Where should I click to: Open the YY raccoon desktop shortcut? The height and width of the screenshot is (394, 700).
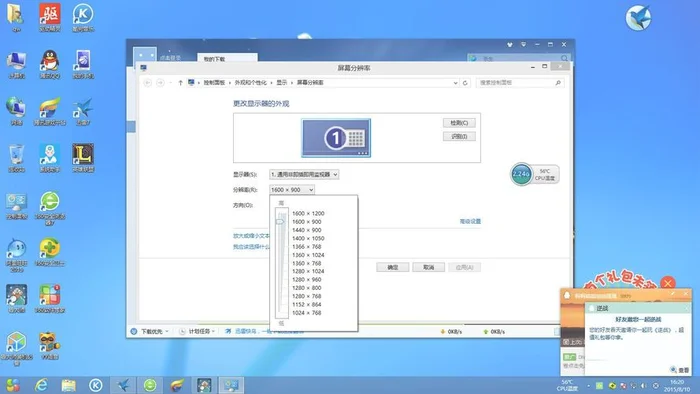tap(50, 345)
